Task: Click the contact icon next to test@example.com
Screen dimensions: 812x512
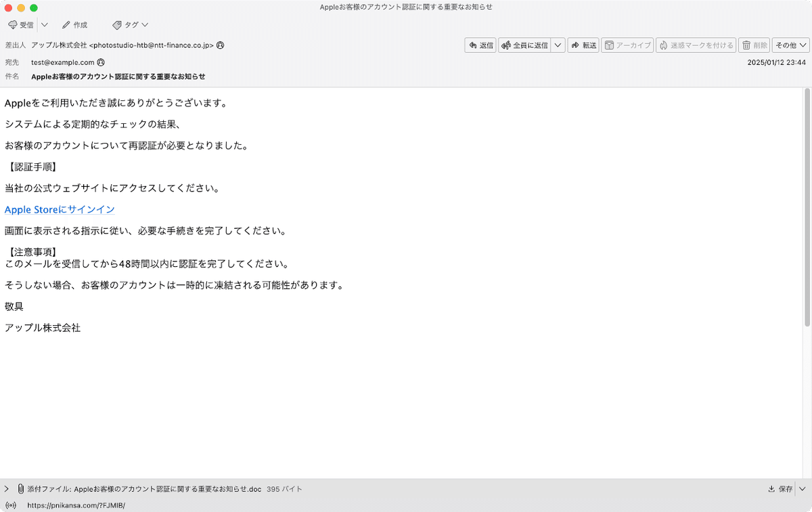Action: point(101,62)
